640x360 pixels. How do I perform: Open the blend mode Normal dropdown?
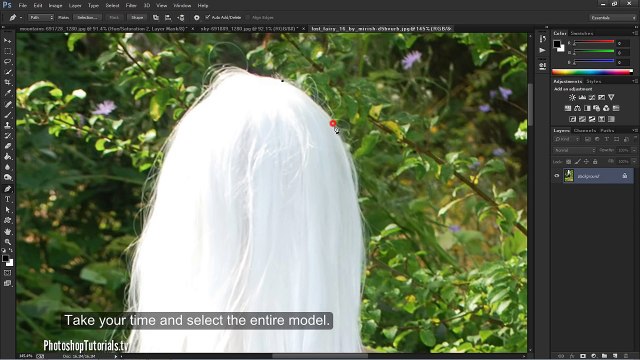575,150
